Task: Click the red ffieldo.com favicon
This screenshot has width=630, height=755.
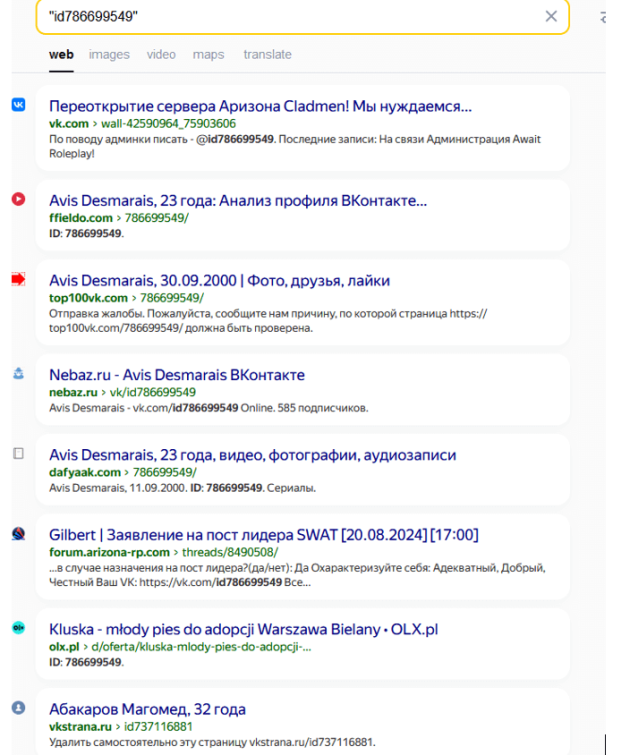Action: click(18, 199)
